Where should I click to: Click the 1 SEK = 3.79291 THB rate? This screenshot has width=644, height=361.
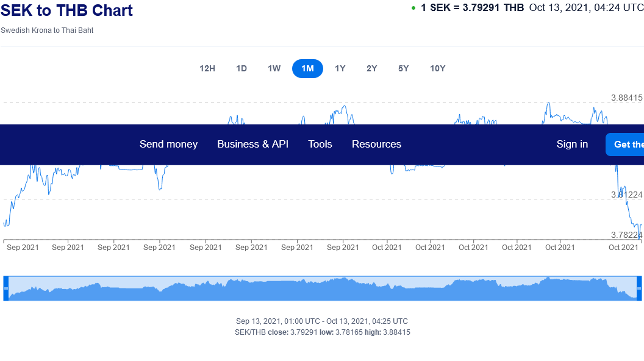(x=472, y=7)
